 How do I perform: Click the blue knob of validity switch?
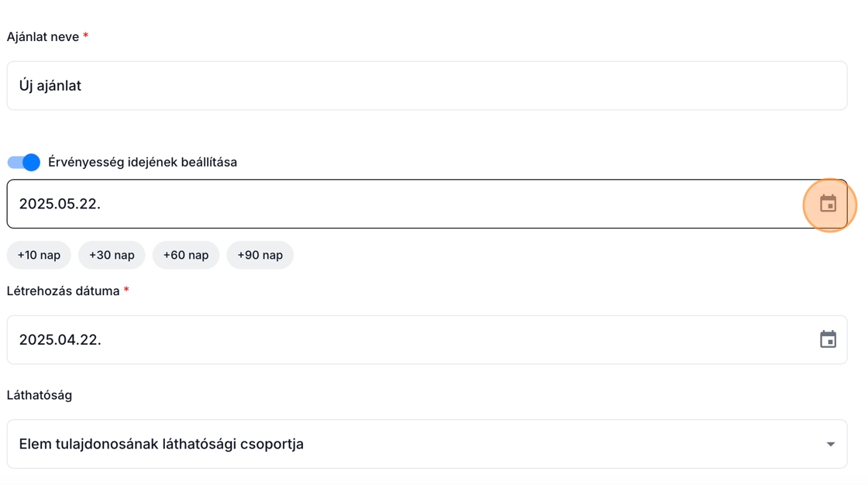tap(31, 162)
